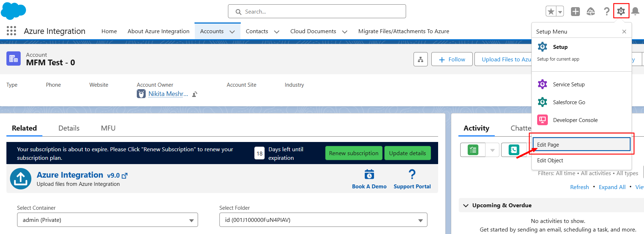Select Salesforce Go icon
Image resolution: width=644 pixels, height=234 pixels.
click(542, 102)
